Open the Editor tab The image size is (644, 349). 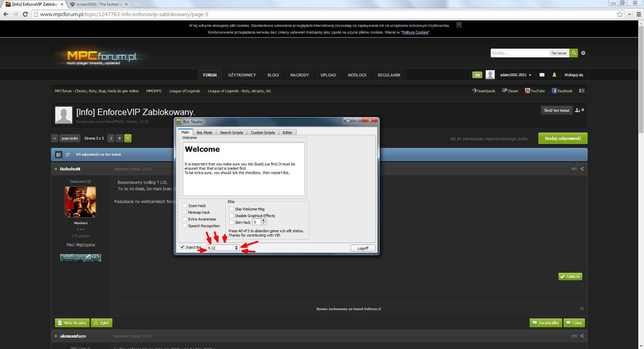pos(287,133)
